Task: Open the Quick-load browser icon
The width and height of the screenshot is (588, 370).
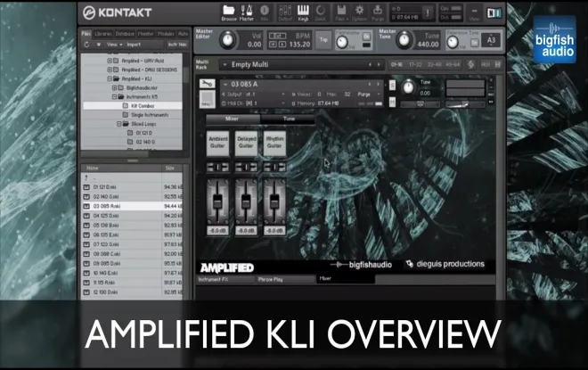Action: (x=320, y=12)
